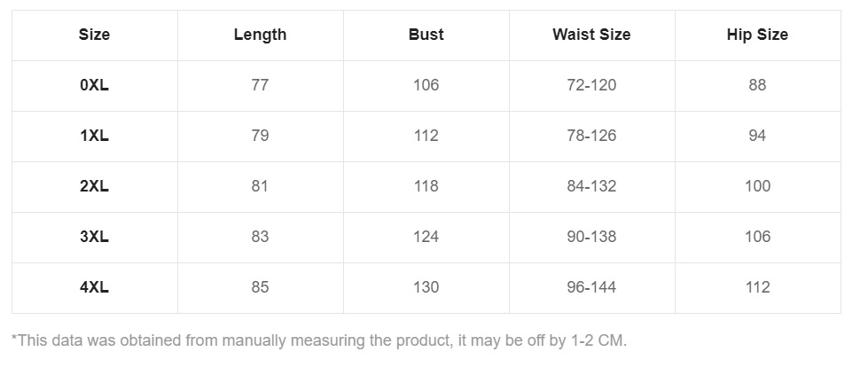The height and width of the screenshot is (383, 868).
Task: Select the 0XL size row label
Action: coord(94,85)
